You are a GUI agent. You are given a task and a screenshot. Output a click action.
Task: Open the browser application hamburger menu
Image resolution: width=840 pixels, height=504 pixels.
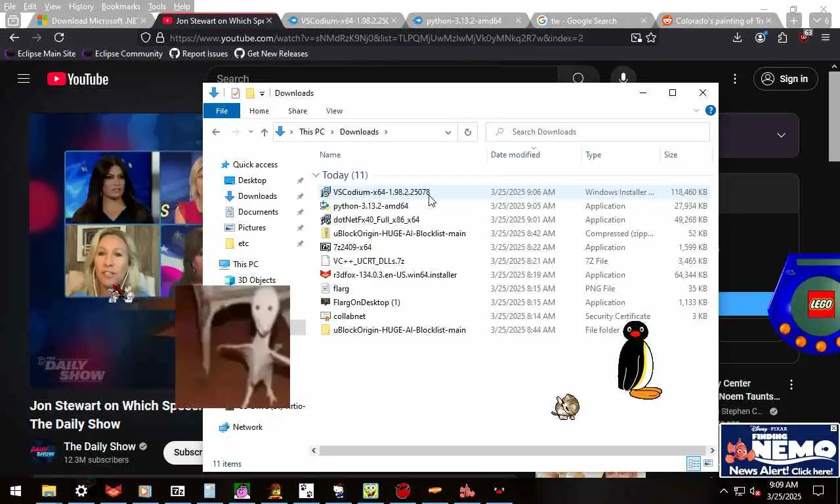(x=826, y=38)
